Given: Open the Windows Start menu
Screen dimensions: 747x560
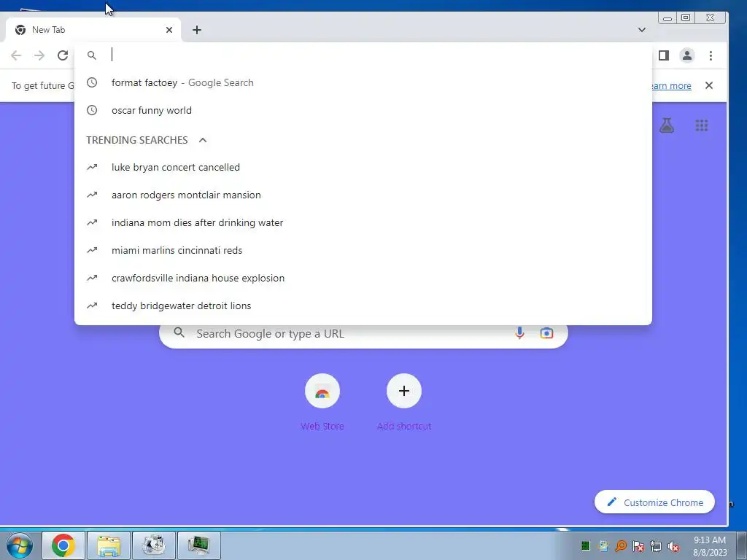Looking at the screenshot, I should click(x=20, y=545).
